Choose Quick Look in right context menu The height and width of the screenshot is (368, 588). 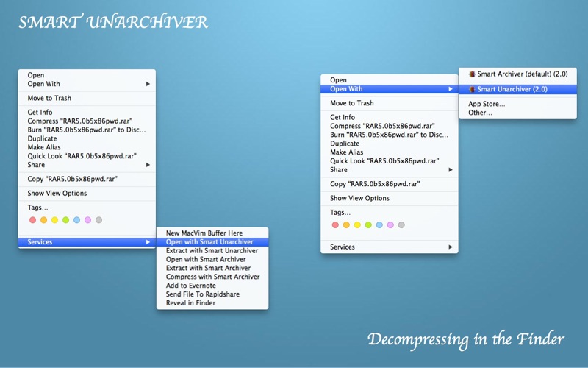pyautogui.click(x=390, y=160)
